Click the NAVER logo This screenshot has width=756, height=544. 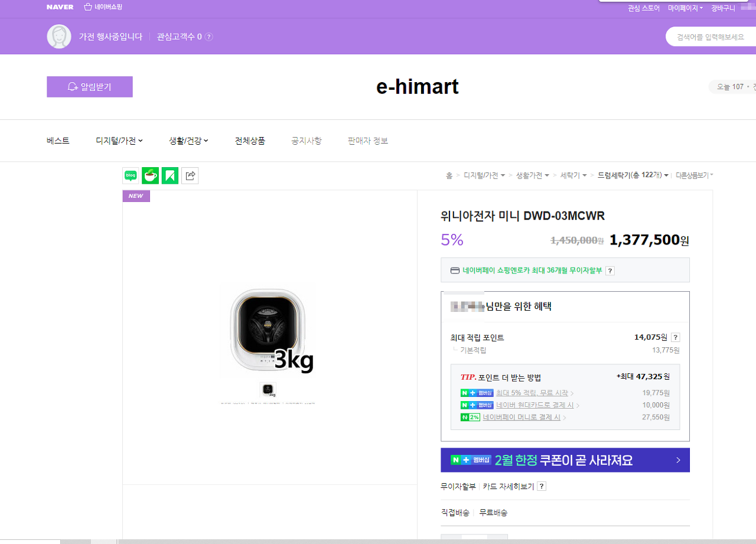[60, 7]
